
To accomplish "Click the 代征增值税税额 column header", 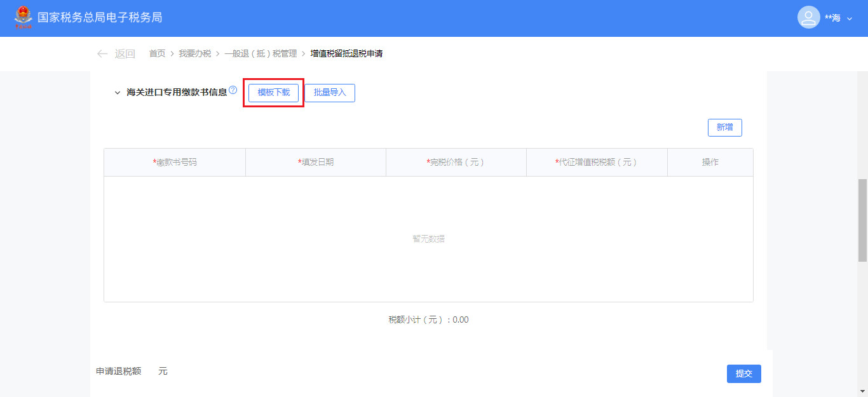I will (596, 163).
